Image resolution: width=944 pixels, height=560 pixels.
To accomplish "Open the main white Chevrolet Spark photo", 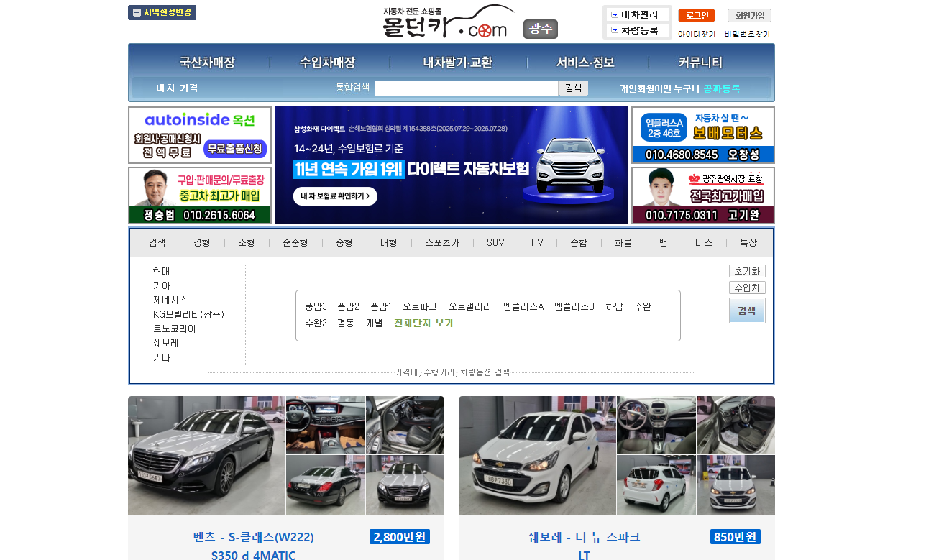I will (x=537, y=455).
